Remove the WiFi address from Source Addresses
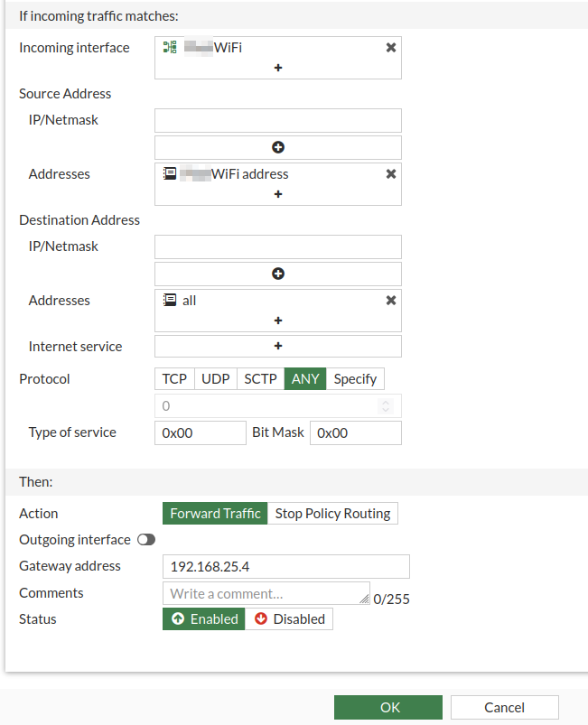The height and width of the screenshot is (725, 588). pyautogui.click(x=390, y=173)
